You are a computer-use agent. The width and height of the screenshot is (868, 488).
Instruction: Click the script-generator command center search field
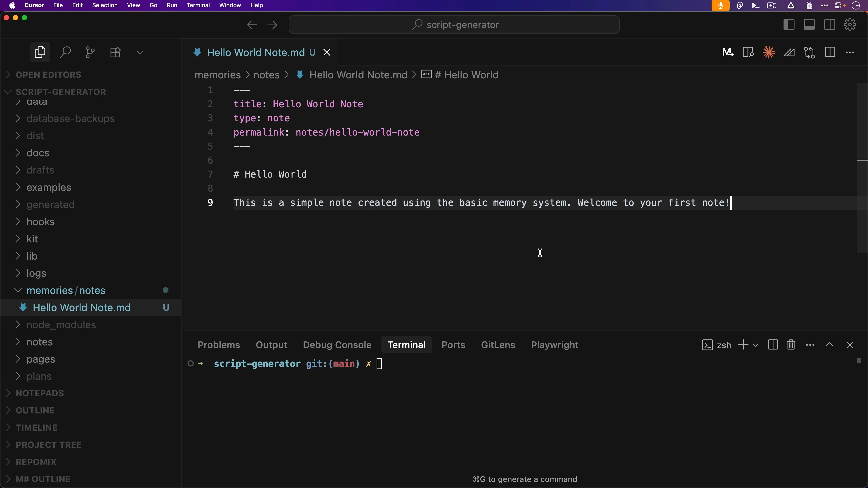454,25
